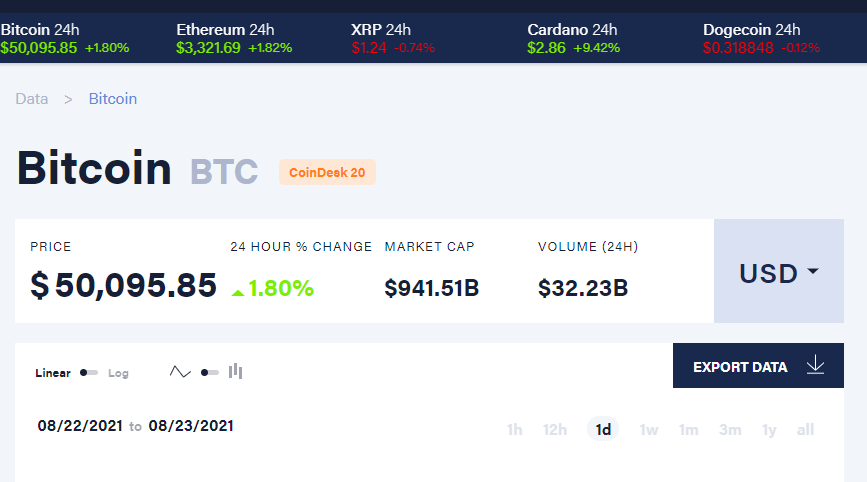Click the download arrow icon

click(x=815, y=366)
